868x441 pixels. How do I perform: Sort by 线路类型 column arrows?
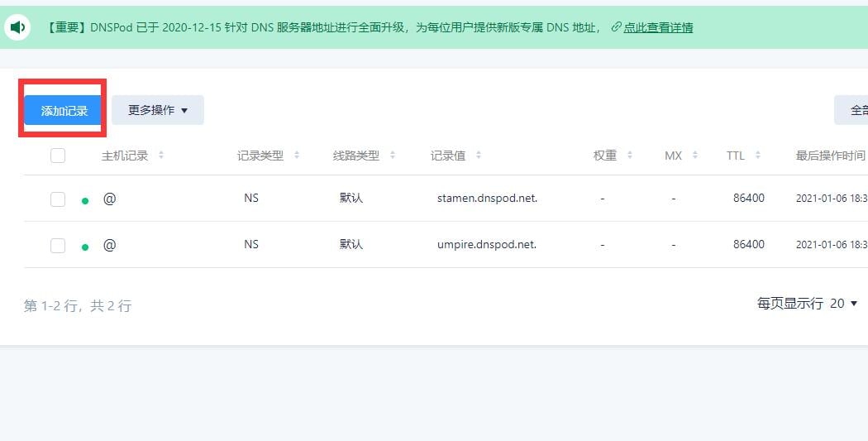[x=392, y=155]
